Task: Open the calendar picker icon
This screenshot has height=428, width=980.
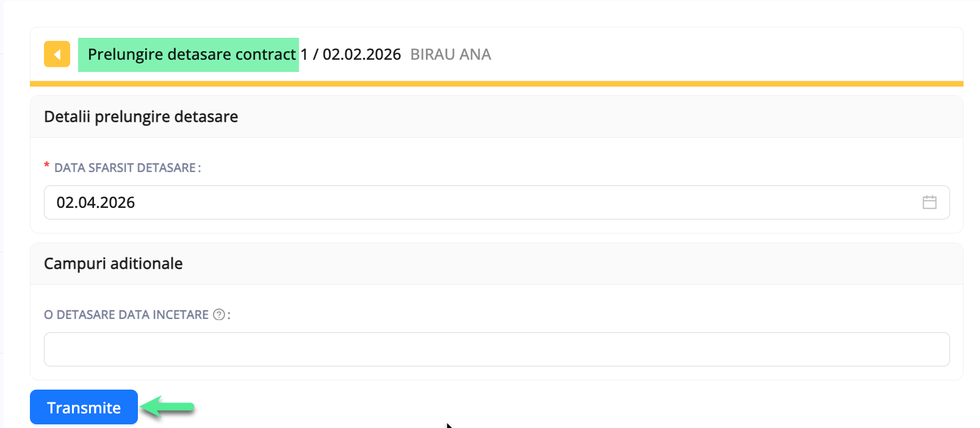Action: (929, 202)
